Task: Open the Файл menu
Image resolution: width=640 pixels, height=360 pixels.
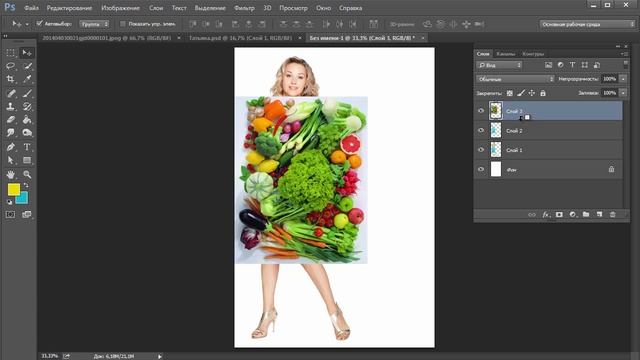Action: (x=31, y=8)
